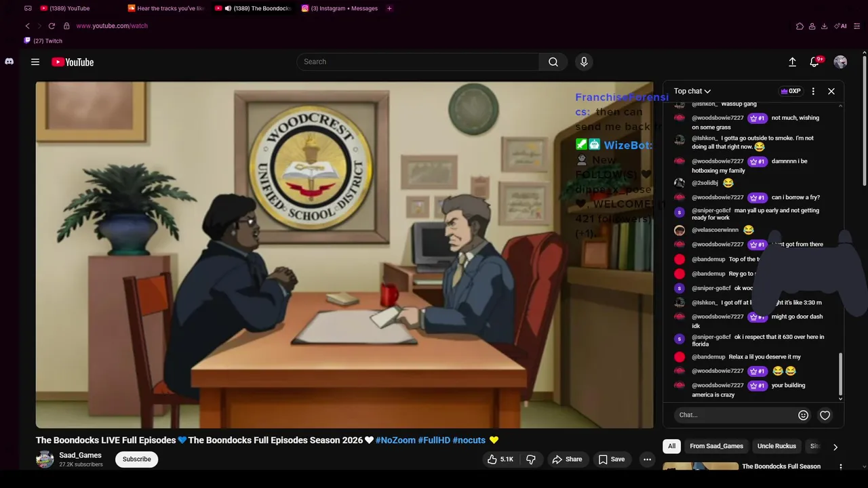Click "can i borrow a fry?" message

[x=795, y=197]
